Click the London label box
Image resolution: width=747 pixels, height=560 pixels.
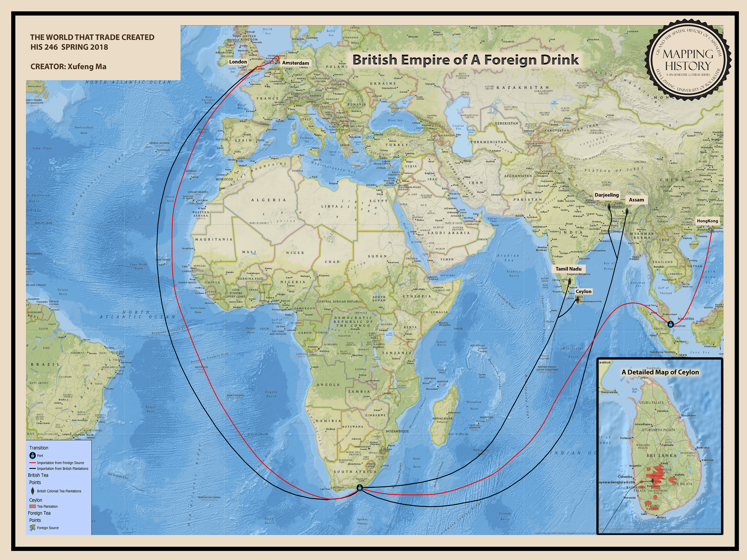[238, 62]
